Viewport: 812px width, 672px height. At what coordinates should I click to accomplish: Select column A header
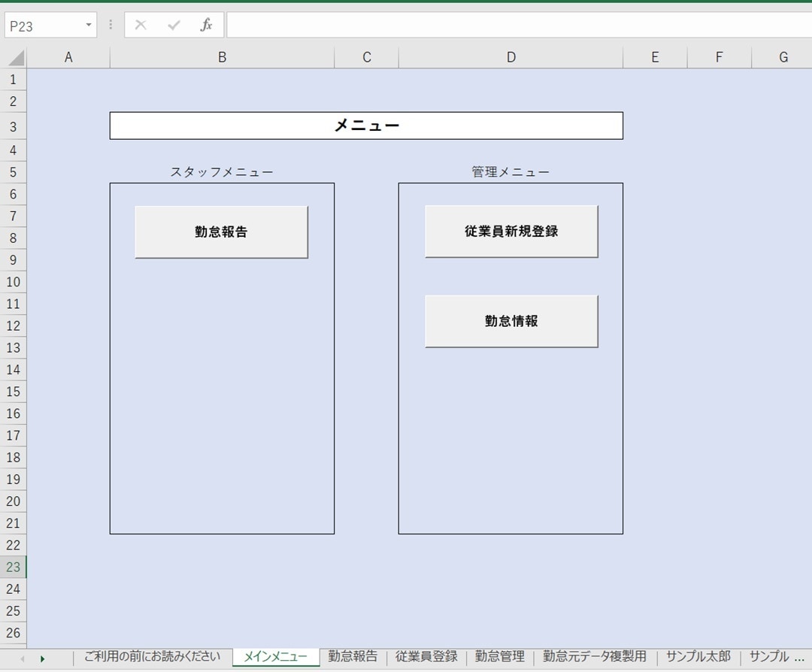(68, 57)
